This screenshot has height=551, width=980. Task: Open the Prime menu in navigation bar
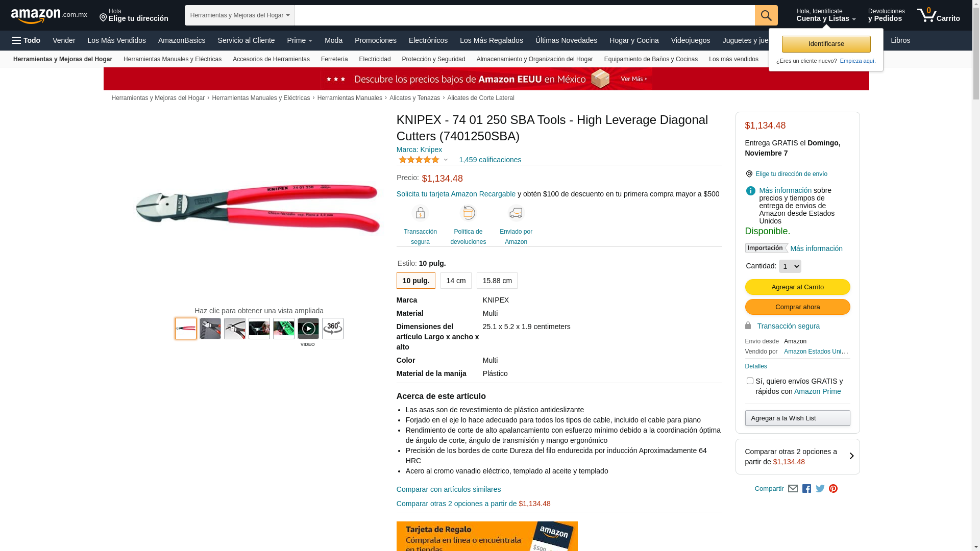(x=300, y=40)
